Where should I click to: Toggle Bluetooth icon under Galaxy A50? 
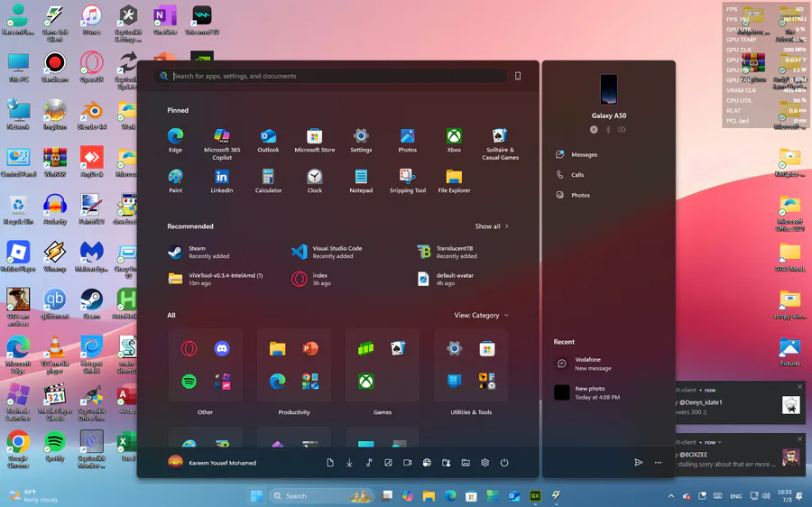tap(608, 130)
